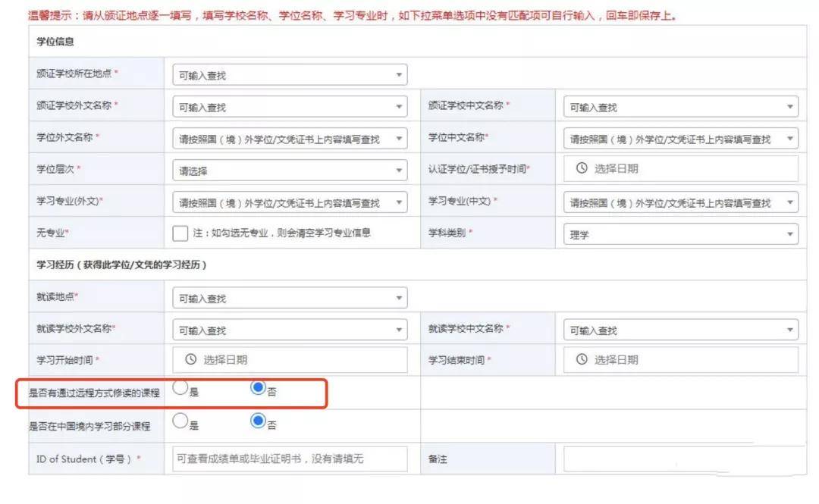Select 是 for 是否在中国境内学习部分课程
Viewport: 819px width, 504px height.
[180, 421]
